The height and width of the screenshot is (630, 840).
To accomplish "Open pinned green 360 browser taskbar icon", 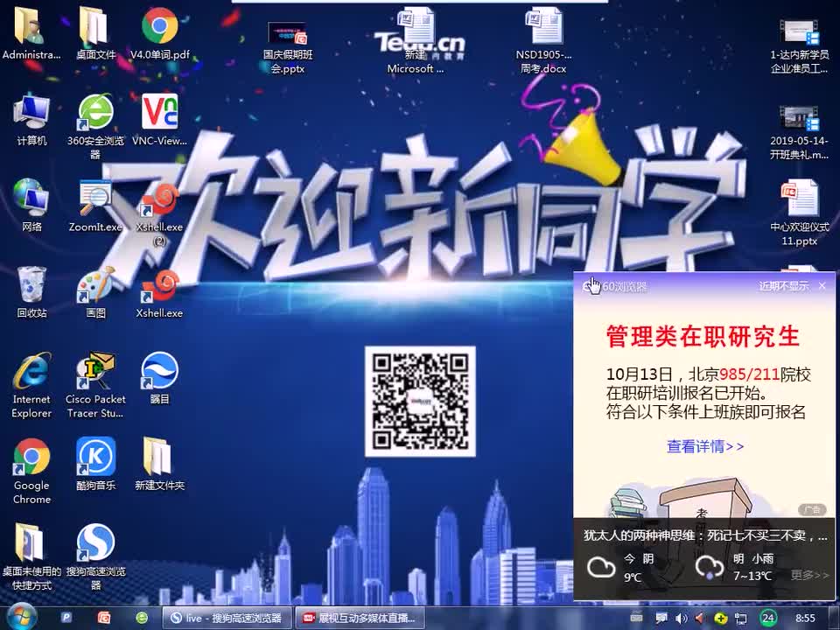I will (x=142, y=618).
